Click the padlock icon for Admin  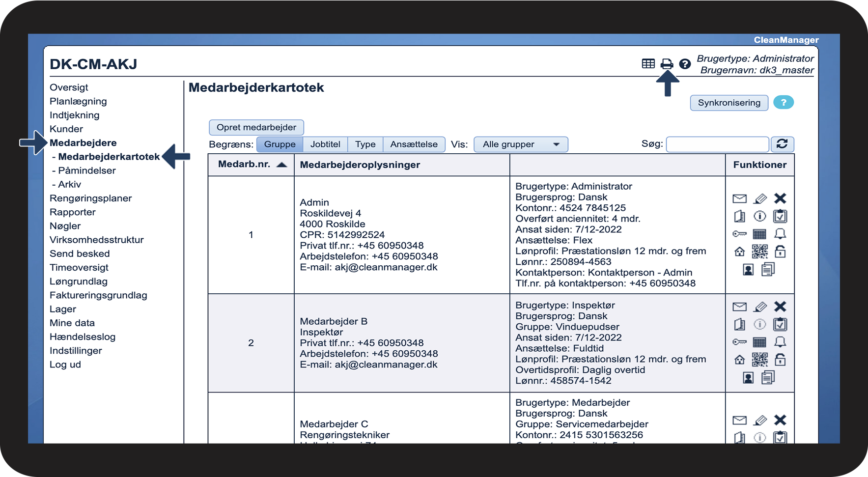point(780,252)
